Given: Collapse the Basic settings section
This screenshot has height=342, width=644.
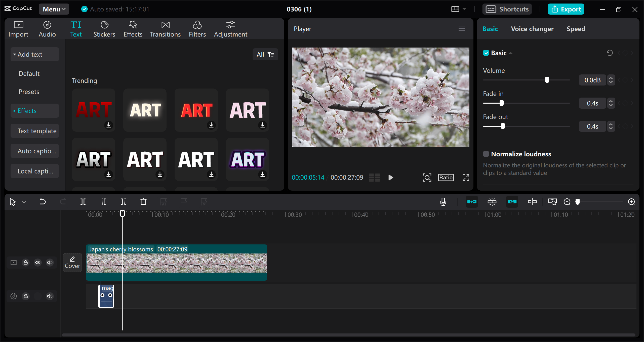Looking at the screenshot, I should pos(511,53).
